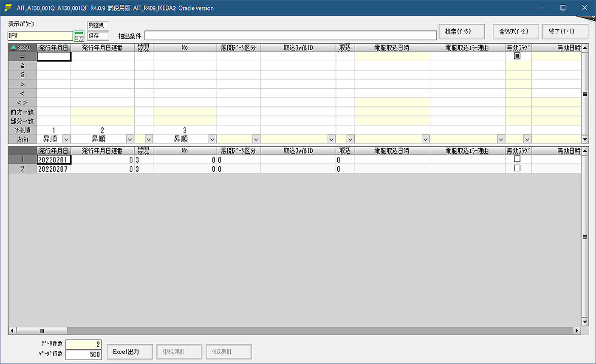Open sort direction dropdown for 無効フラグ
This screenshot has height=364, width=596.
pos(527,139)
